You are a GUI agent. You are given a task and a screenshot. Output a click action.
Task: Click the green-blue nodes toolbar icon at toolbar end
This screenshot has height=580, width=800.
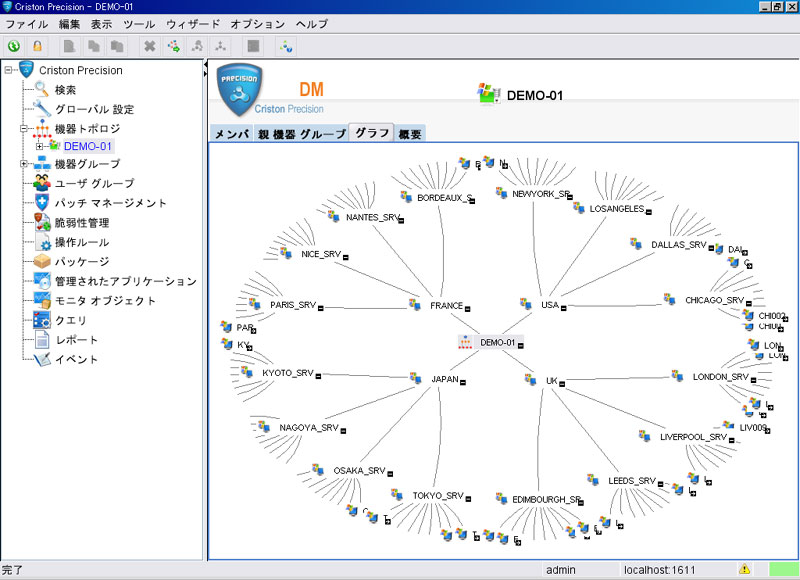286,46
